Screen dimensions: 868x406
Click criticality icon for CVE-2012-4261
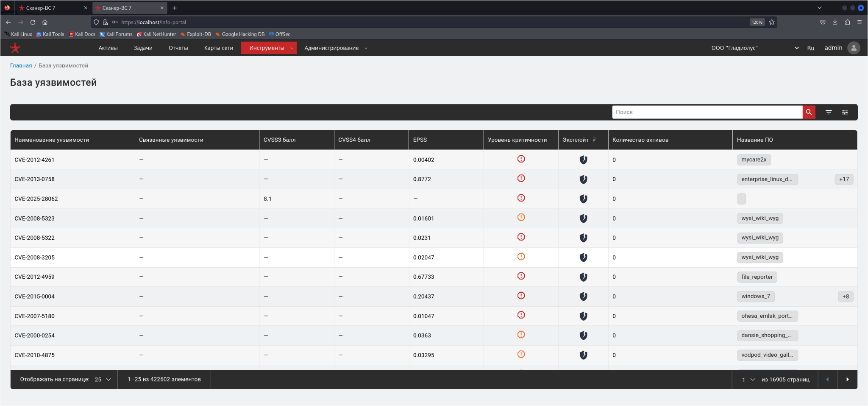[x=521, y=159]
